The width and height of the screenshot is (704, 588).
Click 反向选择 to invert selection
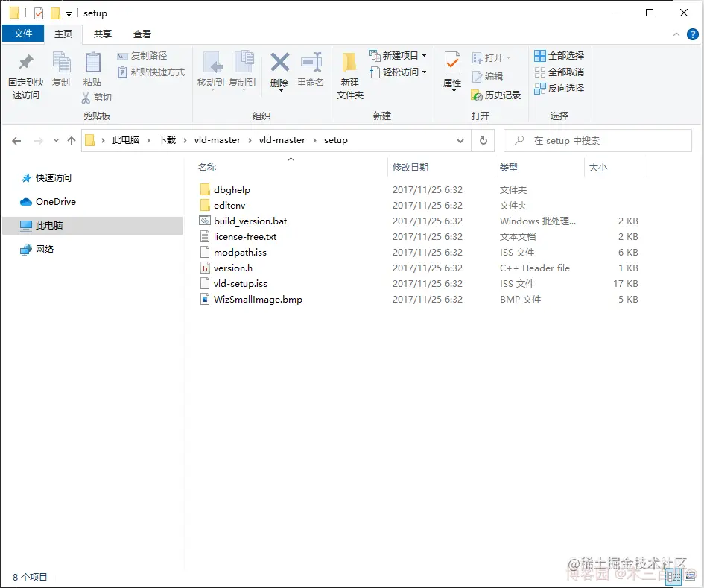559,88
